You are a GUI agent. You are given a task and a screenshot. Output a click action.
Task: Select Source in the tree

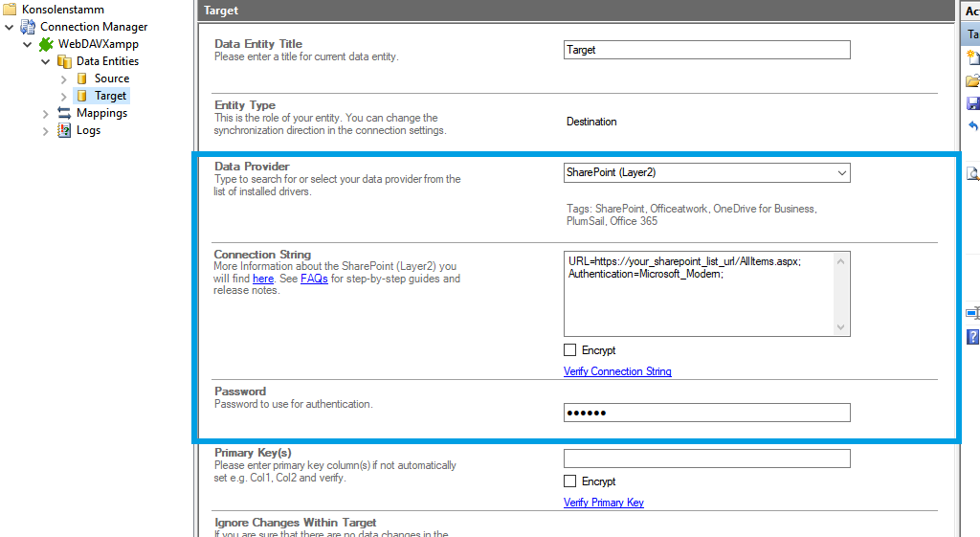[x=112, y=78]
